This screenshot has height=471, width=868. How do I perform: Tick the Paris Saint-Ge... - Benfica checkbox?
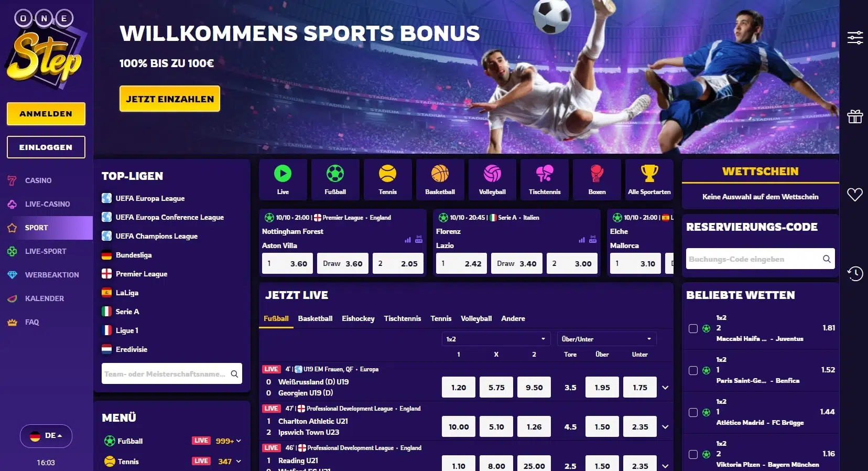pyautogui.click(x=693, y=370)
